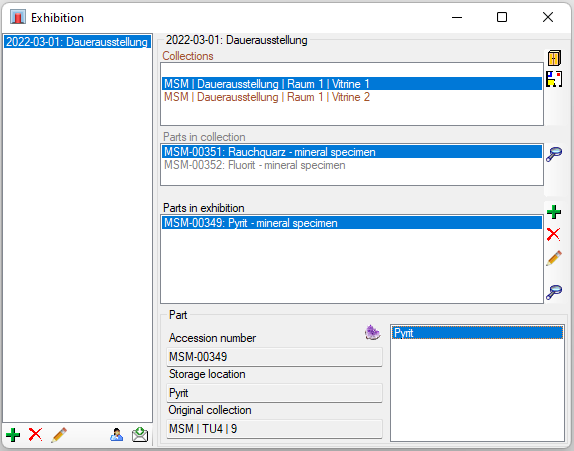The height and width of the screenshot is (451, 574).
Task: Click the person icon in the bottom toolbar
Action: point(116,435)
